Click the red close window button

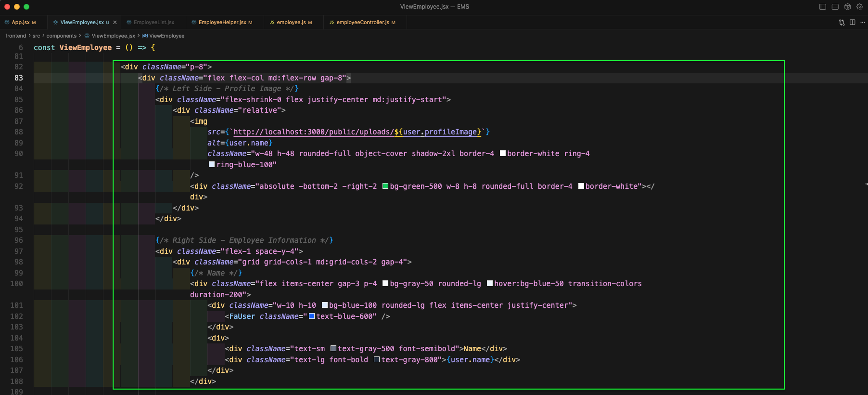[7, 7]
